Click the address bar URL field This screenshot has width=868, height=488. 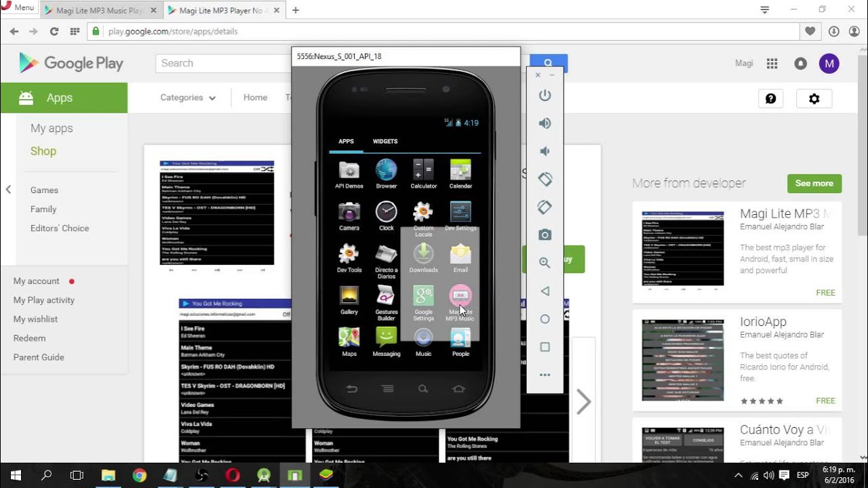[444, 31]
